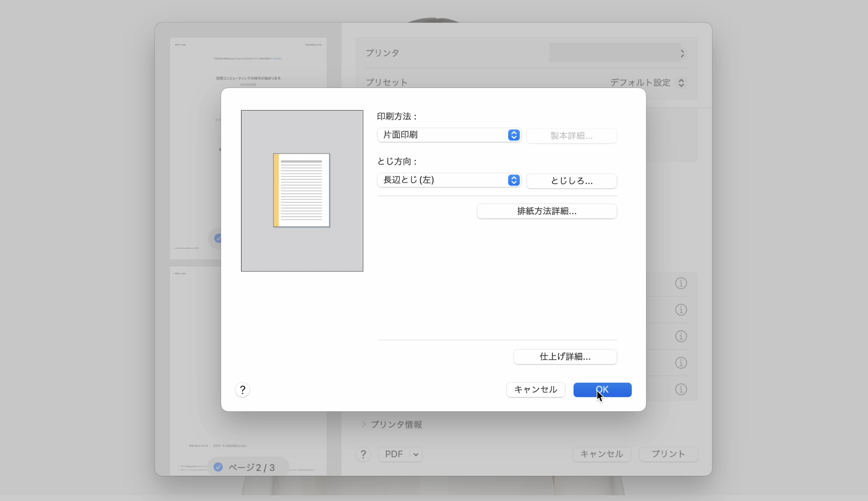Click the プリンタ chevron in print window
Image resolution: width=868 pixels, height=501 pixels.
pyautogui.click(x=682, y=53)
